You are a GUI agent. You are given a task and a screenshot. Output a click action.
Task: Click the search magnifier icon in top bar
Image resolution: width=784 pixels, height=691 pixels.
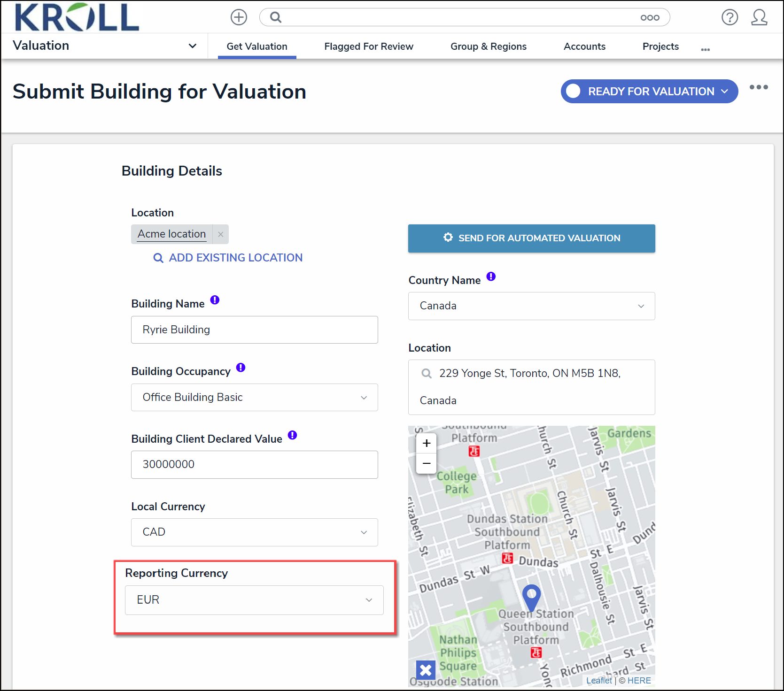(x=276, y=17)
